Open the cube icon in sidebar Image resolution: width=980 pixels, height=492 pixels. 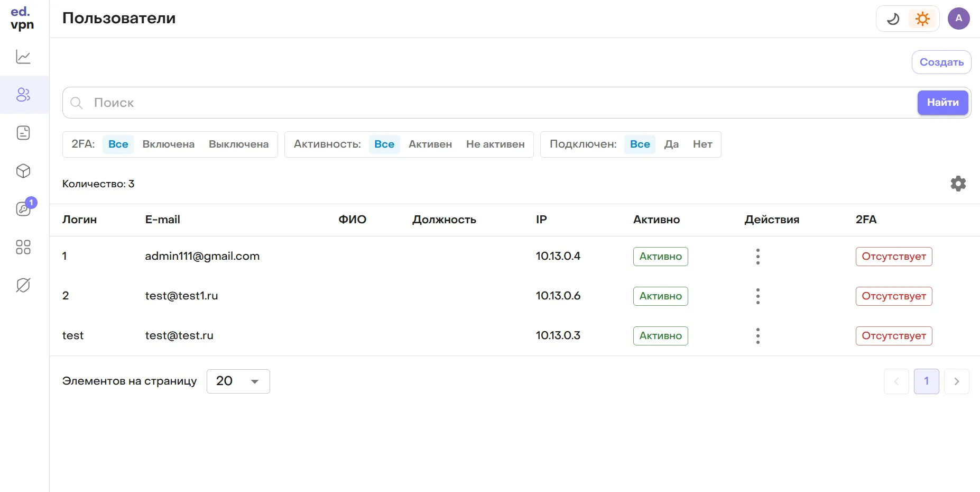[23, 171]
